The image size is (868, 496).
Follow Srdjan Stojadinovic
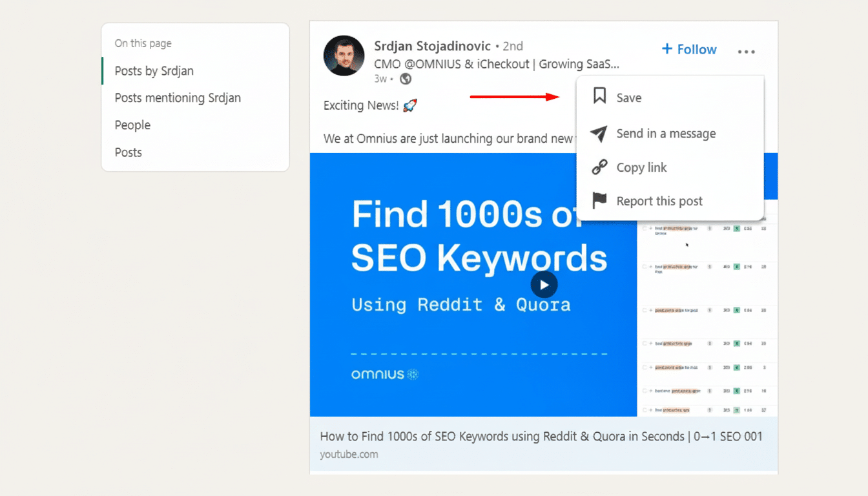(x=688, y=49)
